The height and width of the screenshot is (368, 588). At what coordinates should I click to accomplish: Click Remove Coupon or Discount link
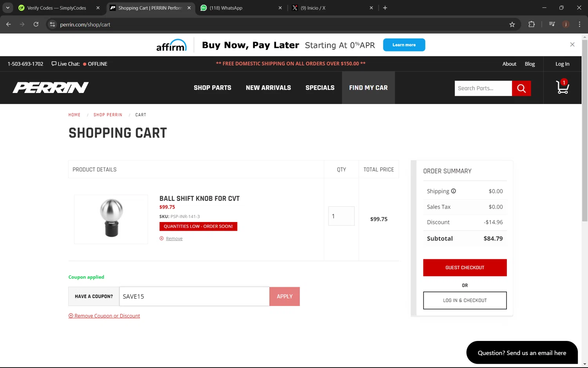(x=104, y=316)
